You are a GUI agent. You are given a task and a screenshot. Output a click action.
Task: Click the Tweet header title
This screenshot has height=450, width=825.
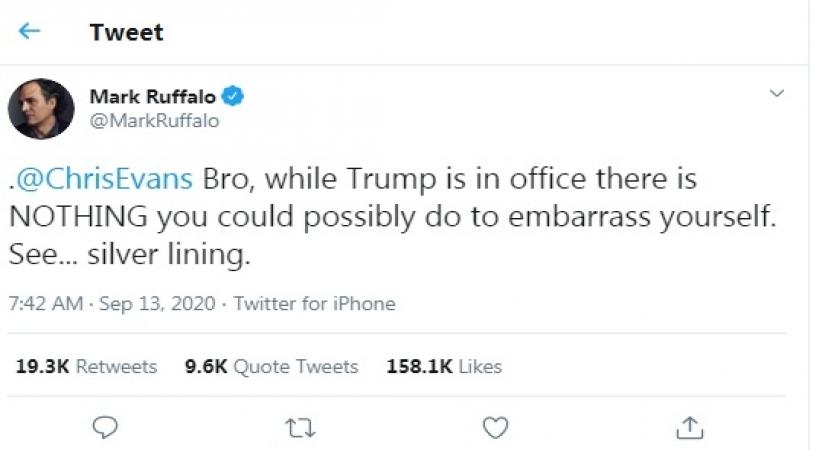pos(126,32)
